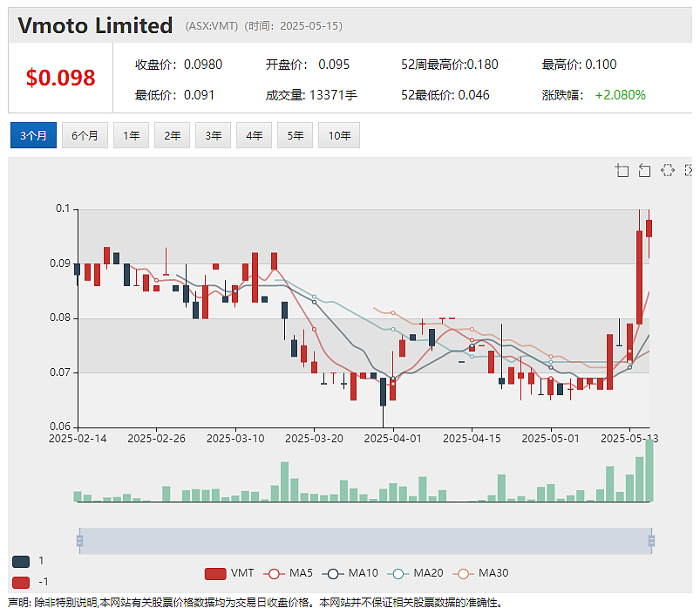Click the 收盘价: 0.0980 value
This screenshot has height=615, width=700.
coord(179,65)
